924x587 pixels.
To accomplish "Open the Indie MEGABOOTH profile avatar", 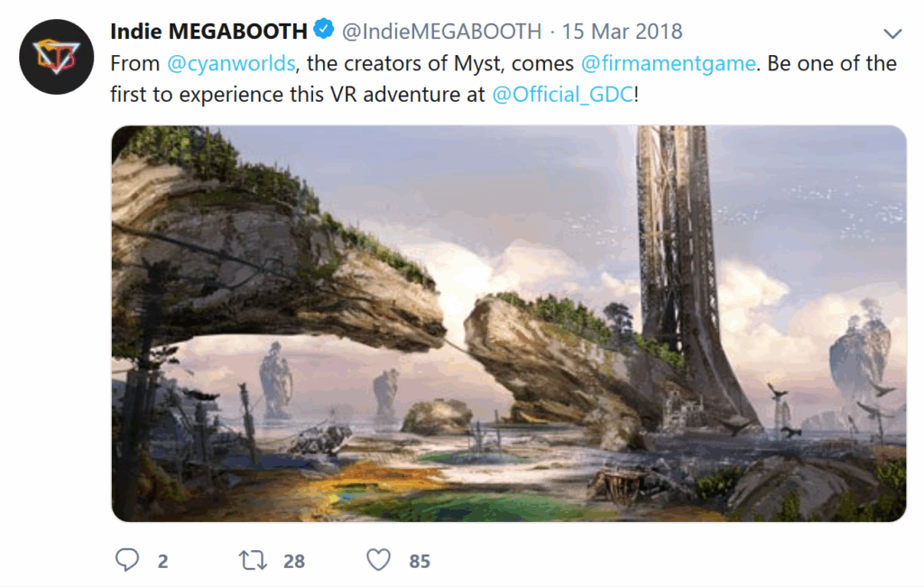I will pyautogui.click(x=57, y=57).
